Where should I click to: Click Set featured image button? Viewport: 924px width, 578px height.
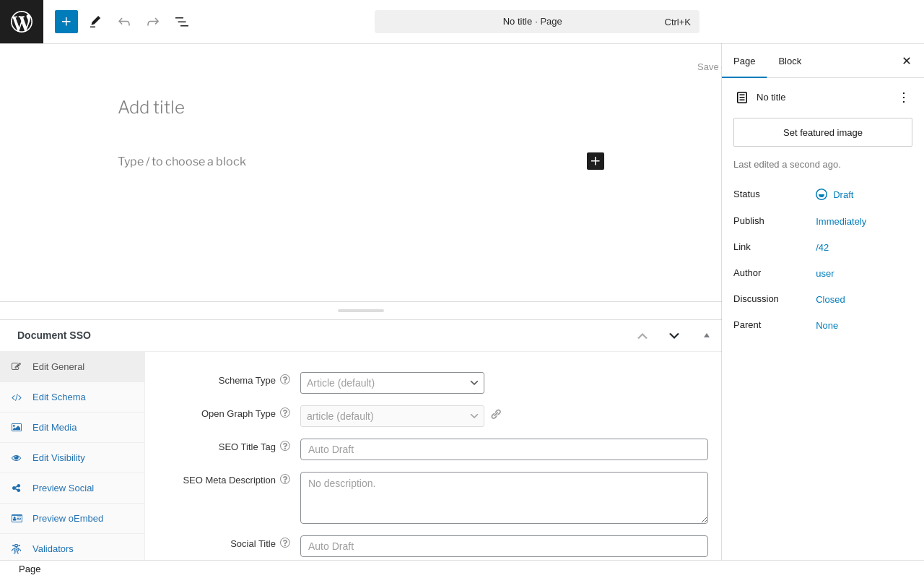tap(823, 132)
